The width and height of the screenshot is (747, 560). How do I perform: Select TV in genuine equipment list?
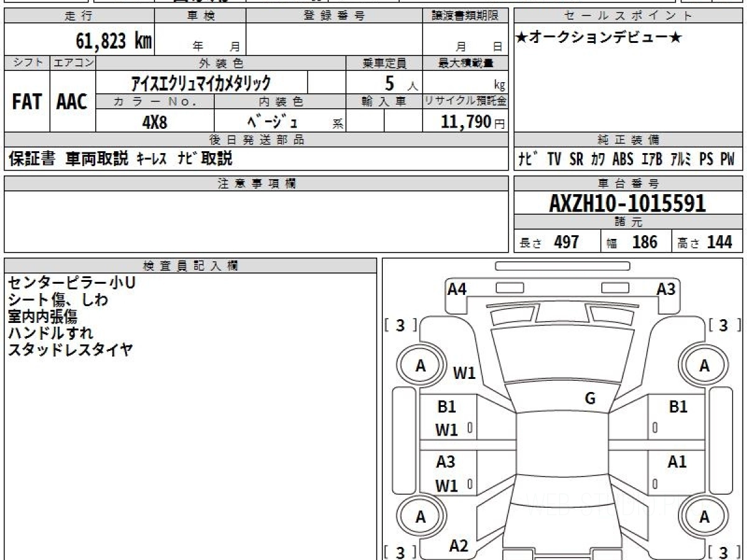(x=554, y=159)
